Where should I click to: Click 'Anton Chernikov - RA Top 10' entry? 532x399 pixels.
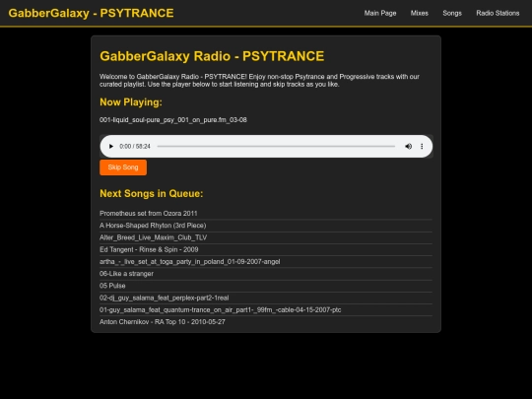click(x=266, y=322)
